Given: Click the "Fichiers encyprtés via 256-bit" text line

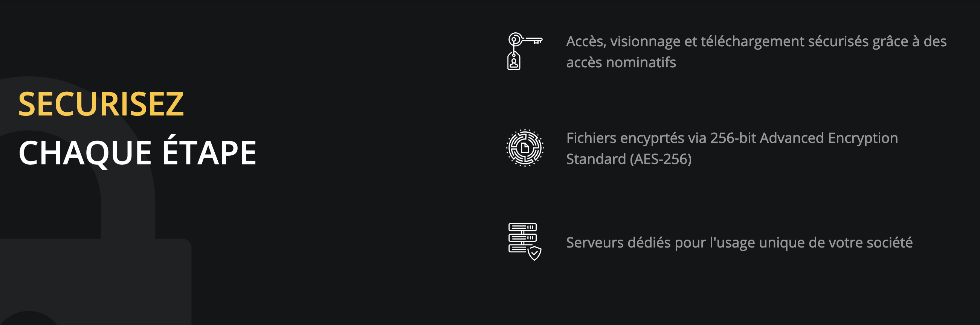Looking at the screenshot, I should tap(731, 138).
